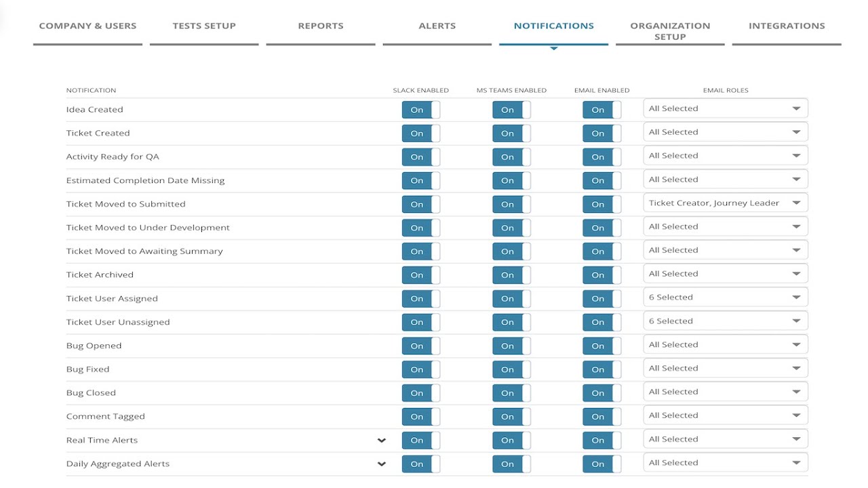Image resolution: width=868 pixels, height=488 pixels.
Task: Open email roles dropdown for Idea Created
Action: click(726, 108)
